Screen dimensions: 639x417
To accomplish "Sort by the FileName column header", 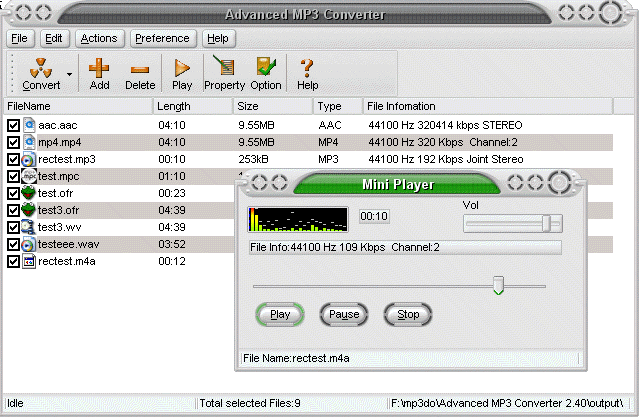I will [78, 106].
